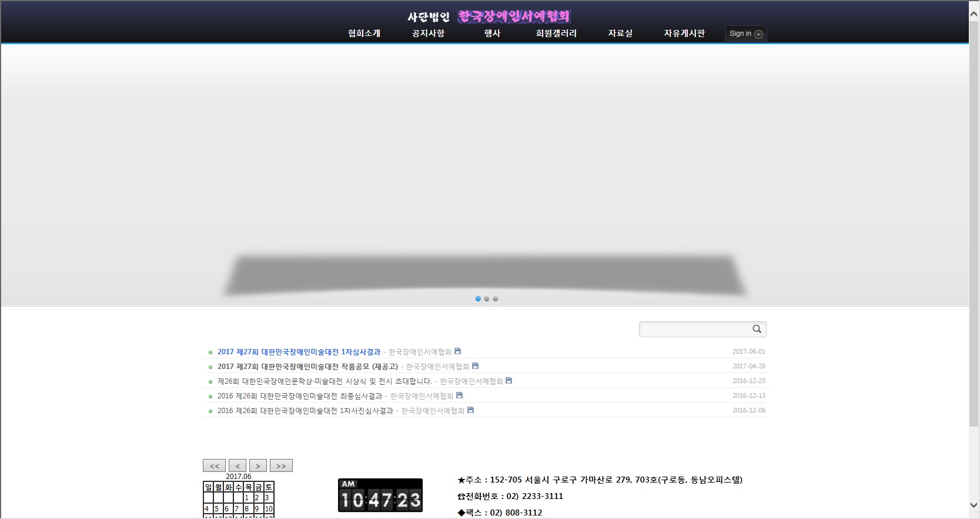Open attachment icon on 2017-06-01 post
Viewport: 980px width, 519px height.
tap(457, 351)
